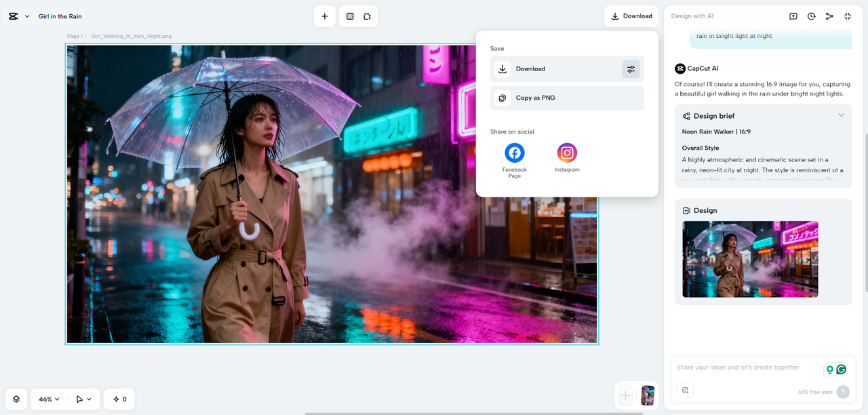
Task: Share design to Facebook Page
Action: [515, 153]
